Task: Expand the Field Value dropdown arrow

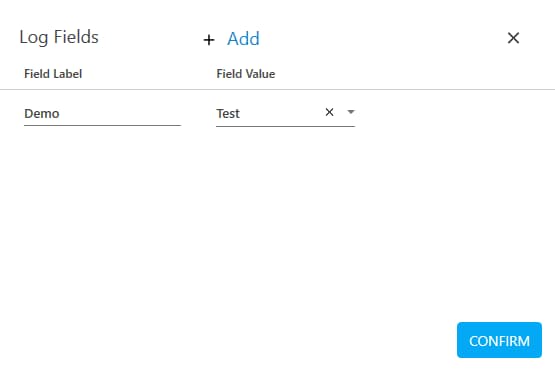Action: (351, 112)
